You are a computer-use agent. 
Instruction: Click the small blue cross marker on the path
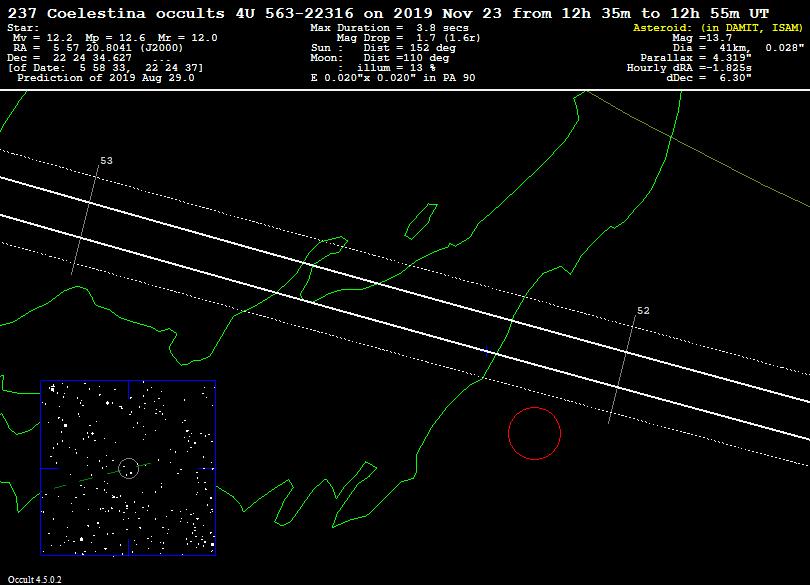[486, 351]
